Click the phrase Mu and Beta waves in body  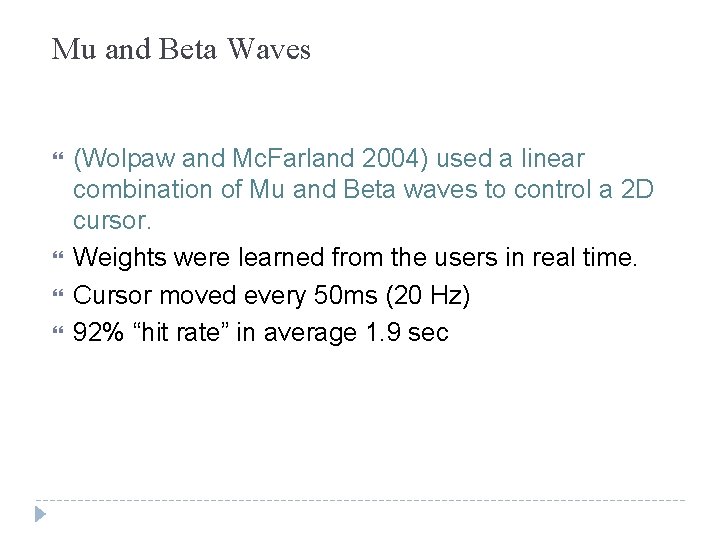tap(363, 189)
